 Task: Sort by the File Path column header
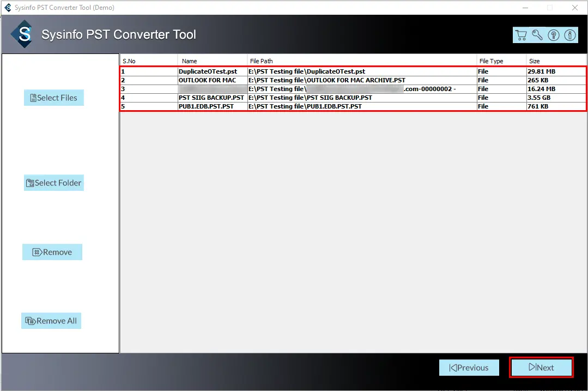click(x=261, y=61)
